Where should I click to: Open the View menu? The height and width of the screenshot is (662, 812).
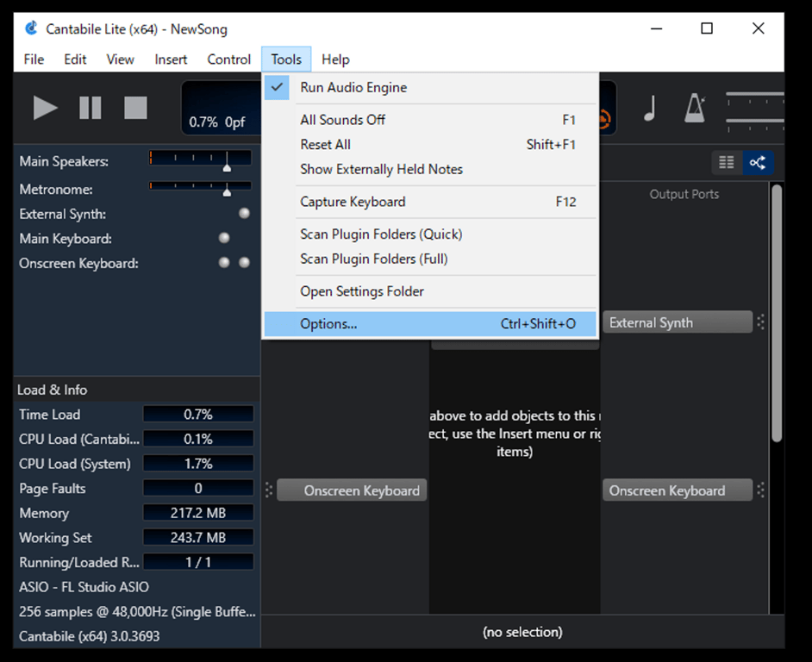click(120, 59)
